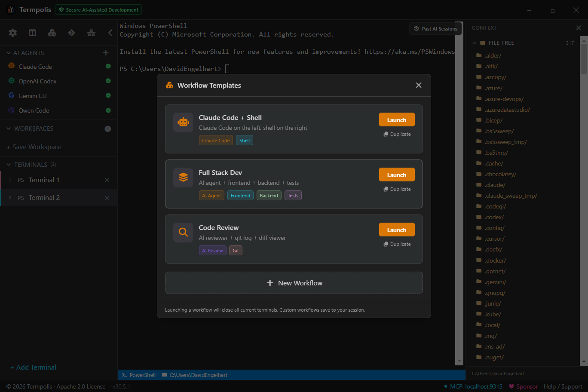Click the Termpolis logo in the title bar
The width and height of the screenshot is (588, 392).
pyautogui.click(x=11, y=9)
